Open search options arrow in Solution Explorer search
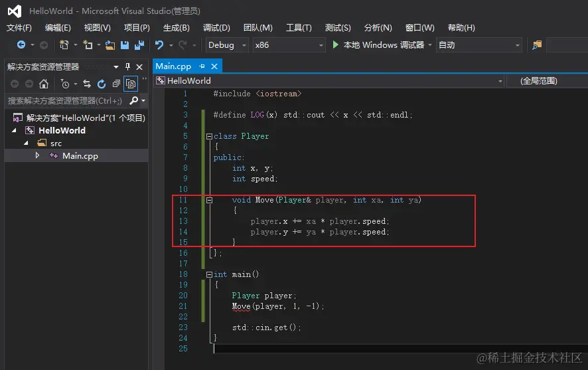Screen dimensions: 588x370 (143, 100)
